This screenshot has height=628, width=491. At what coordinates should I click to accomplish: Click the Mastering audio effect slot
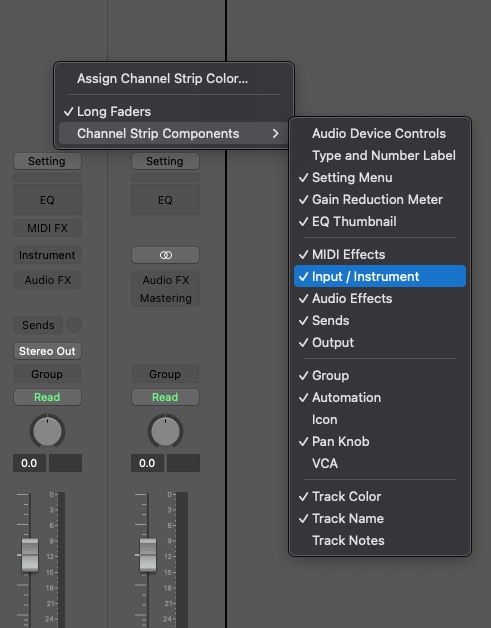point(165,298)
